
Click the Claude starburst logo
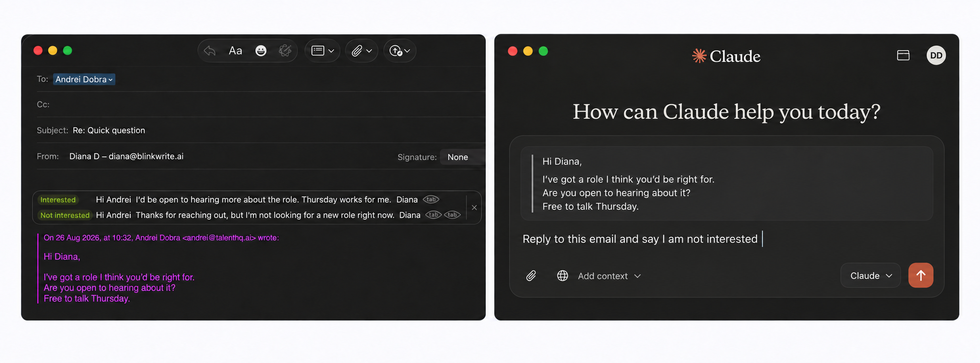[699, 56]
